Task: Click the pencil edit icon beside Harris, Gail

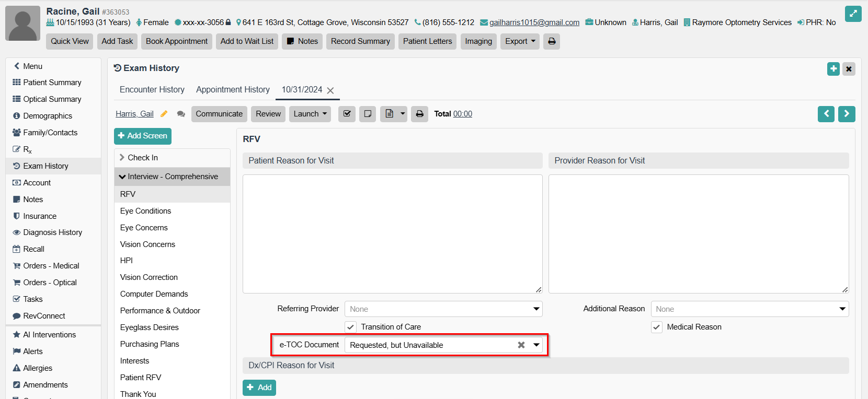Action: [x=164, y=114]
